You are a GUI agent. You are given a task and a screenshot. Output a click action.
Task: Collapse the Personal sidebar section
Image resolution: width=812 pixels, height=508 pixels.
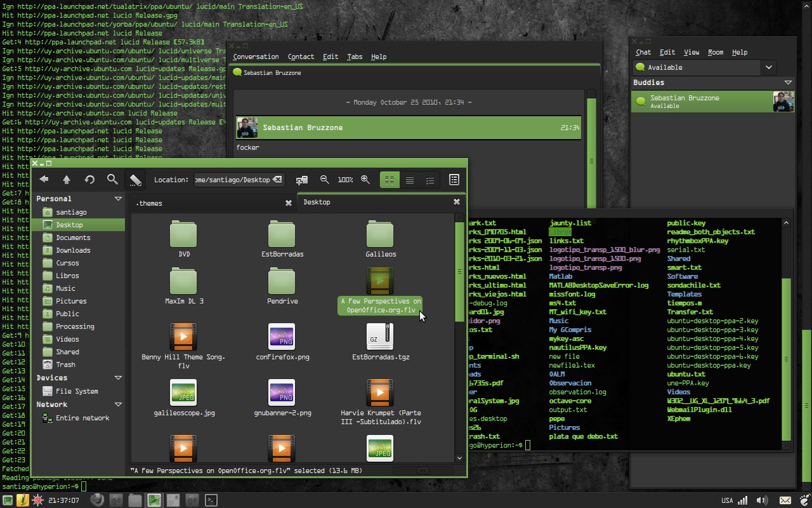(x=118, y=199)
